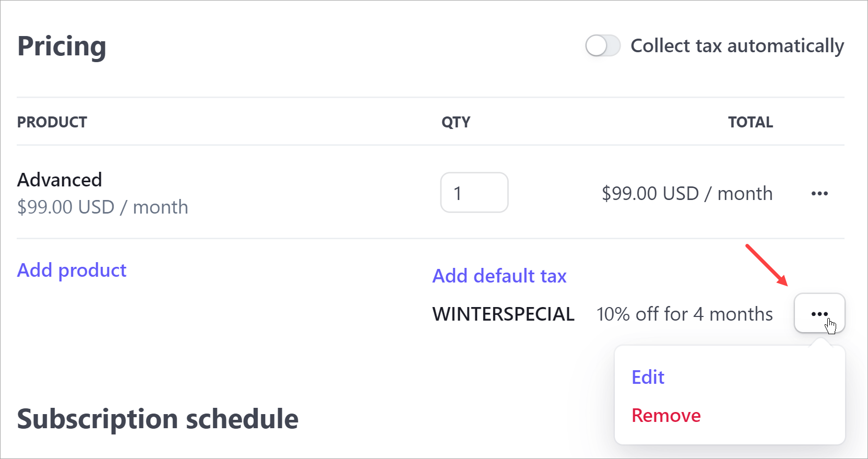Toggle the Collect tax automatically switch
The width and height of the screenshot is (868, 459).
(x=603, y=46)
